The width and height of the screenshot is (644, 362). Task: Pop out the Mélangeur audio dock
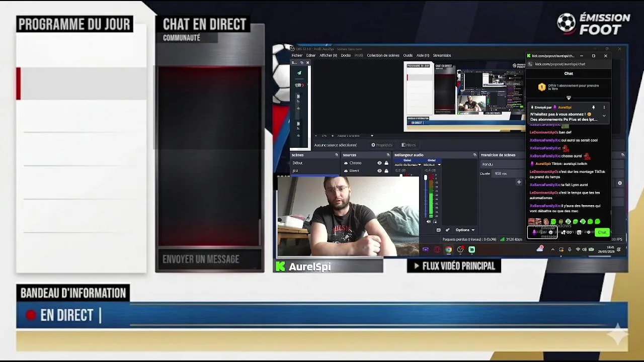(475, 155)
